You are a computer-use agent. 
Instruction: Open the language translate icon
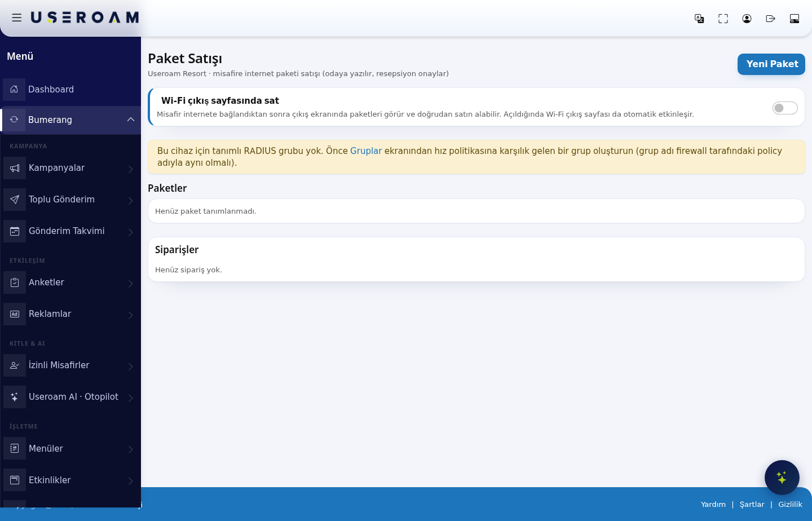(699, 19)
